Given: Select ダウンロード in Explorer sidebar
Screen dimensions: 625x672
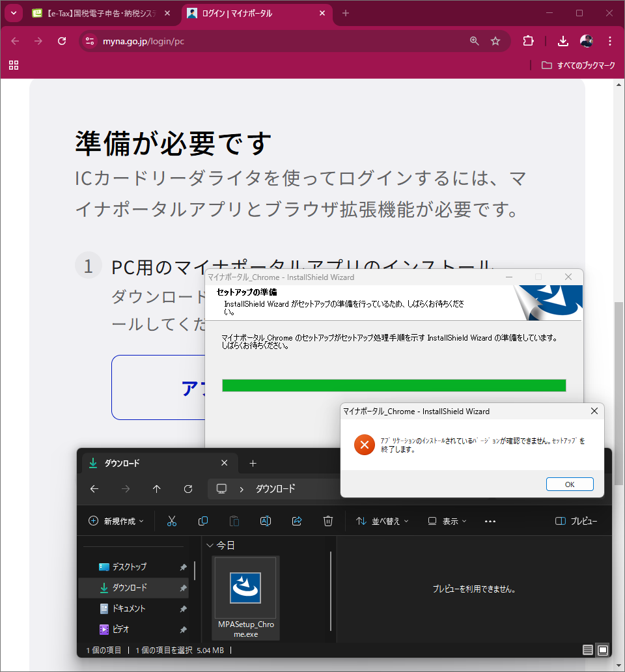Looking at the screenshot, I should tap(133, 587).
